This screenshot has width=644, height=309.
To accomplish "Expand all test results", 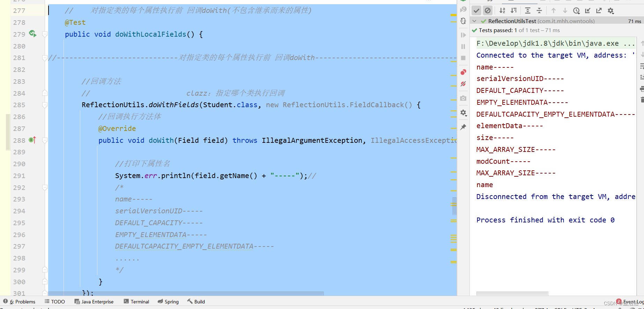I will 528,10.
